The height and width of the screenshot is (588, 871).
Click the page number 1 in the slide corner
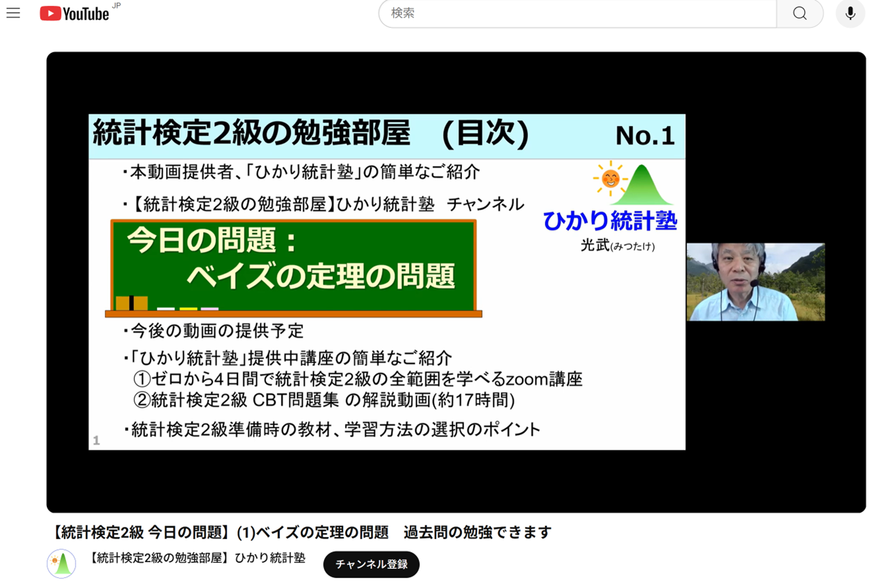tap(96, 440)
